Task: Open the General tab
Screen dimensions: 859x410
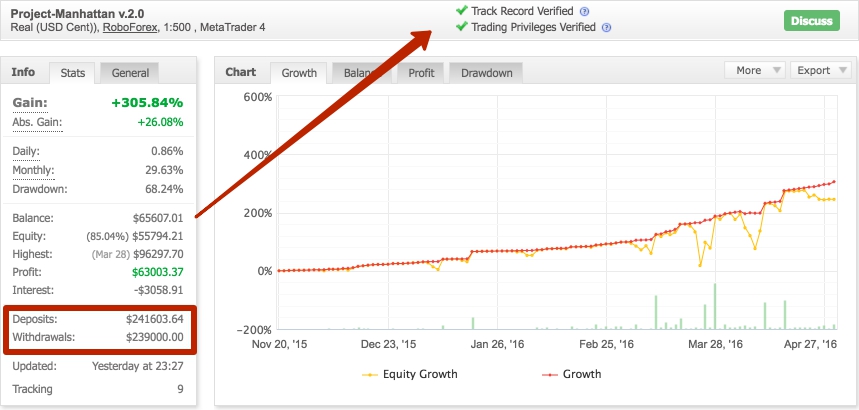Action: [x=130, y=73]
